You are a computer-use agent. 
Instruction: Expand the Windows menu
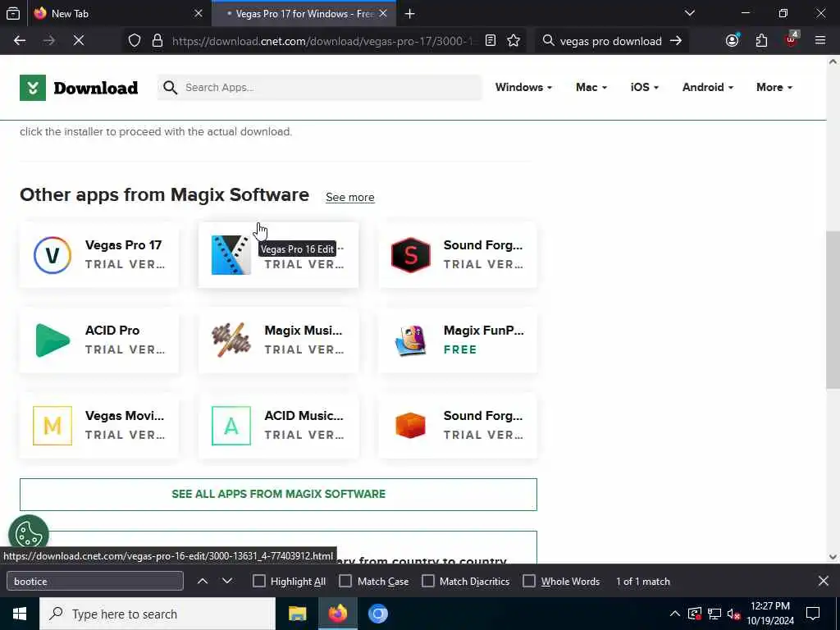[x=523, y=87]
